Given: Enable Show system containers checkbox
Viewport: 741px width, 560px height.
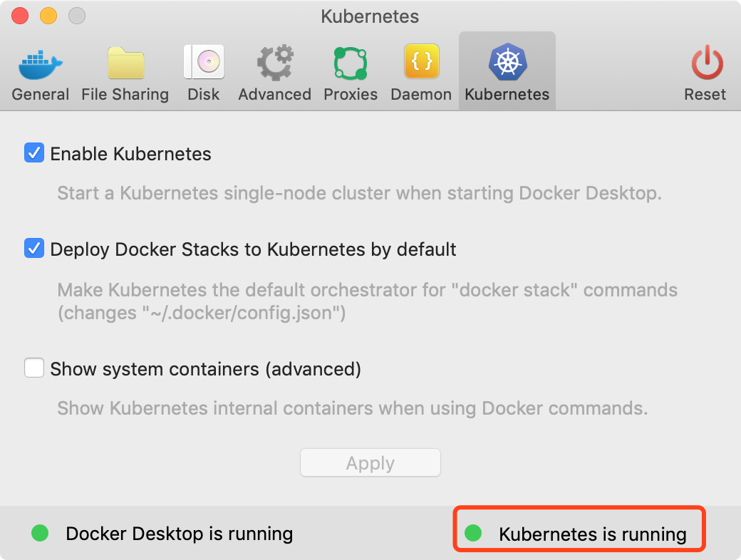Looking at the screenshot, I should (x=34, y=368).
